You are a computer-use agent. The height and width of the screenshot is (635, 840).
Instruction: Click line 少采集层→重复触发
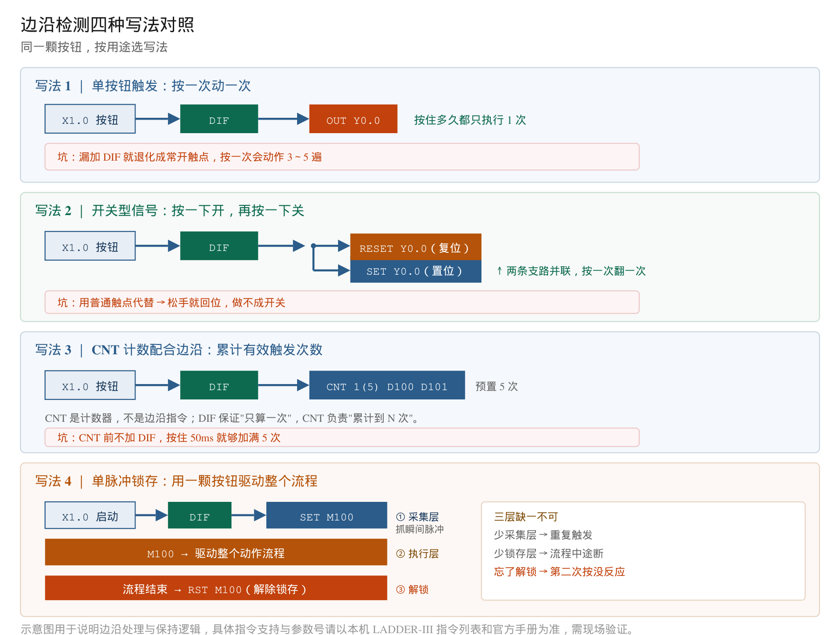543,535
